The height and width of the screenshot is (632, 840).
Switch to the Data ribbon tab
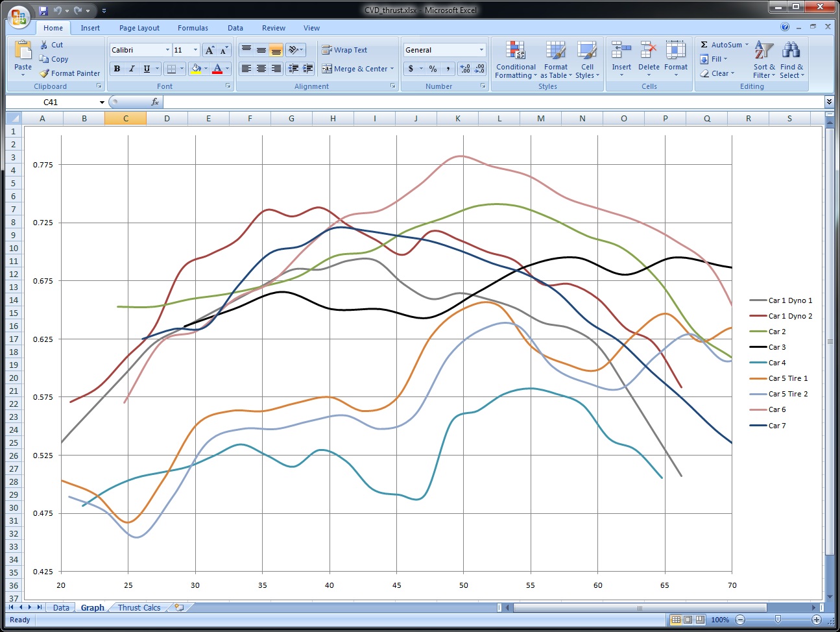(235, 28)
